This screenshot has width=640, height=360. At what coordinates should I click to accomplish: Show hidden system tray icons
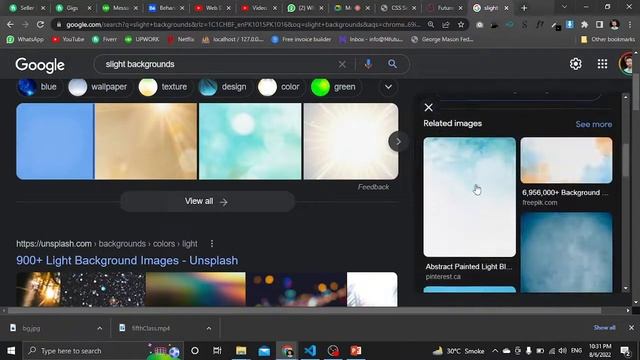495,351
